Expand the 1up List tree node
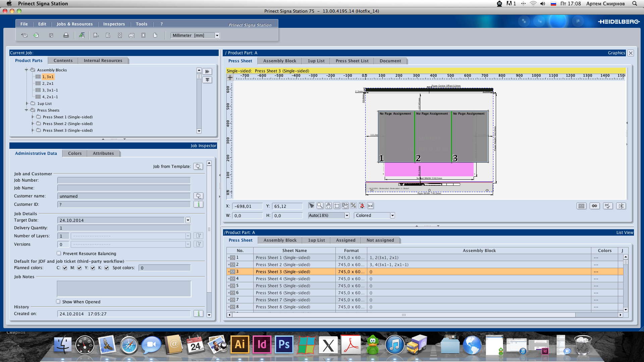644x362 pixels. [27, 103]
